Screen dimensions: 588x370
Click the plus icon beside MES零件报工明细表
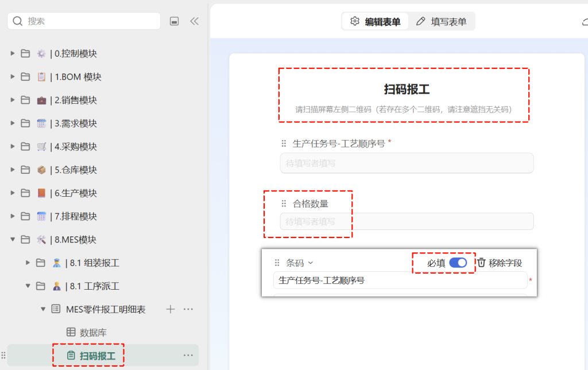[x=170, y=309]
